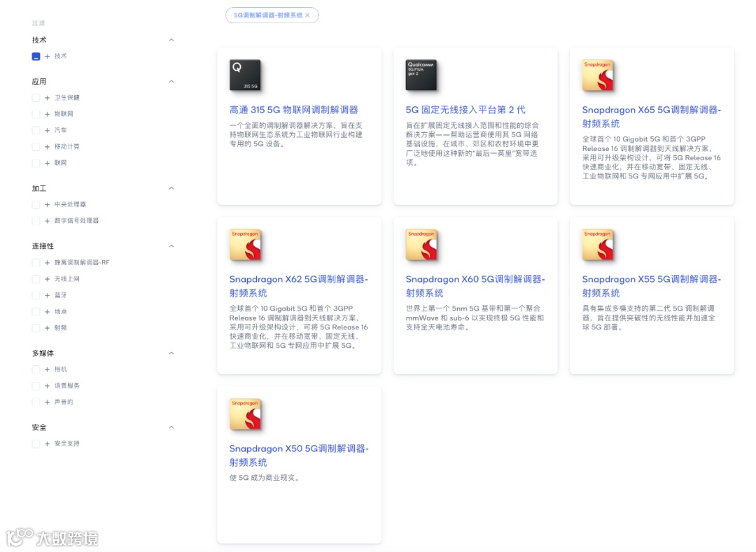Check the 汽车 filter checkbox
Viewport: 756px width, 552px height.
coord(36,131)
